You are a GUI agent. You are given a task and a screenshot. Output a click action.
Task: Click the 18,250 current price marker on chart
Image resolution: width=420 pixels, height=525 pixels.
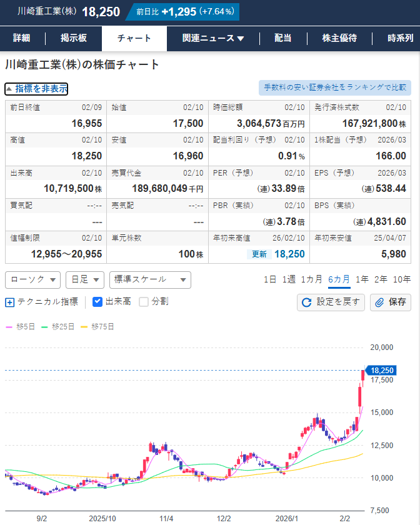pyautogui.click(x=381, y=370)
